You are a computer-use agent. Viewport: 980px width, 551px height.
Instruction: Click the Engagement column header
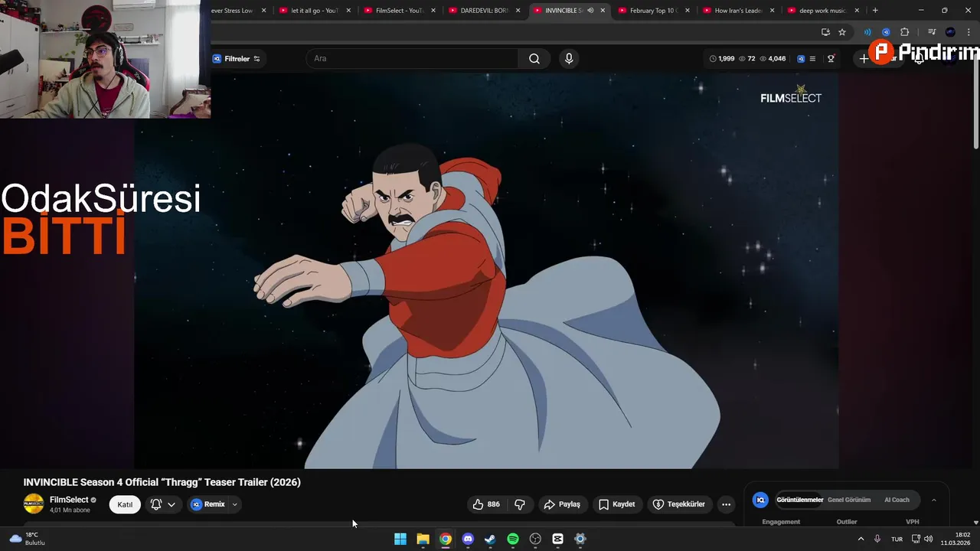(781, 522)
